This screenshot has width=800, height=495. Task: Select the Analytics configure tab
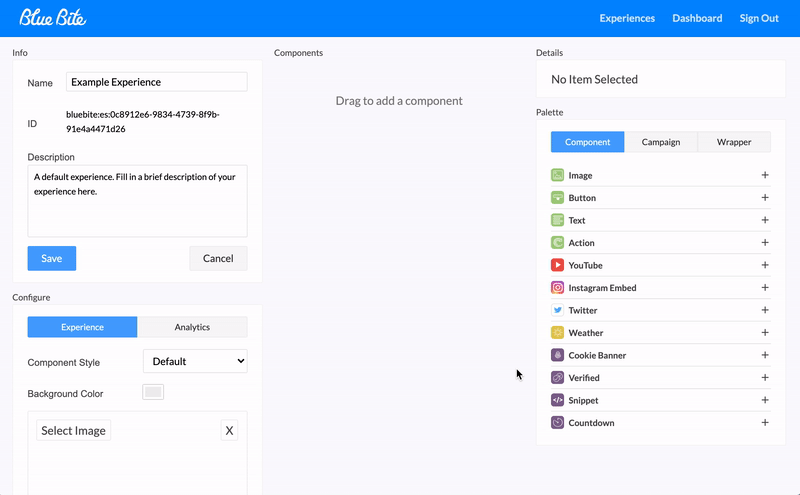click(x=192, y=327)
